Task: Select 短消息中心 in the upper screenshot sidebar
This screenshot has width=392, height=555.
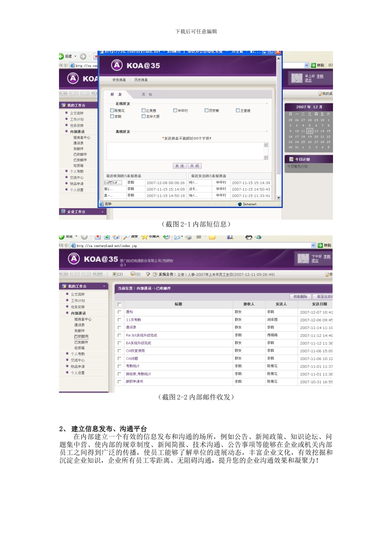Action: point(82,138)
